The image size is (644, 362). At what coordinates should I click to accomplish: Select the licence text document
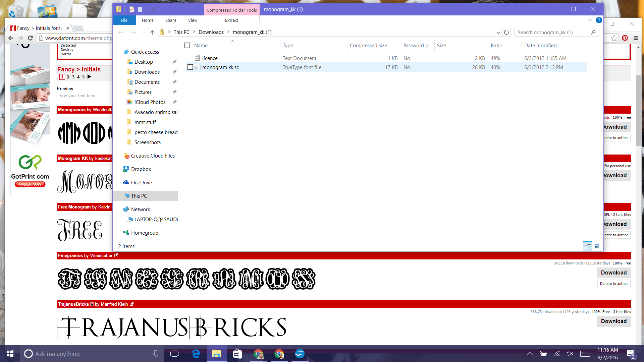(x=210, y=58)
